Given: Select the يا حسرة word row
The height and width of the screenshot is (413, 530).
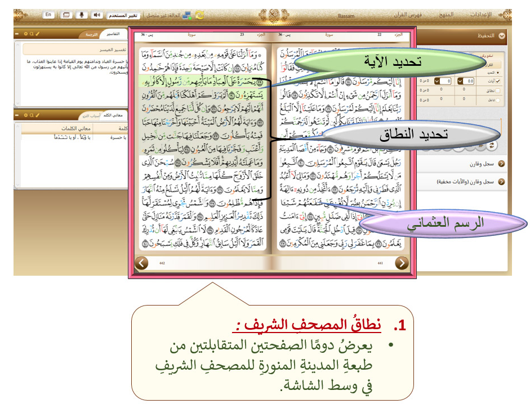Looking at the screenshot, I should tap(74, 138).
